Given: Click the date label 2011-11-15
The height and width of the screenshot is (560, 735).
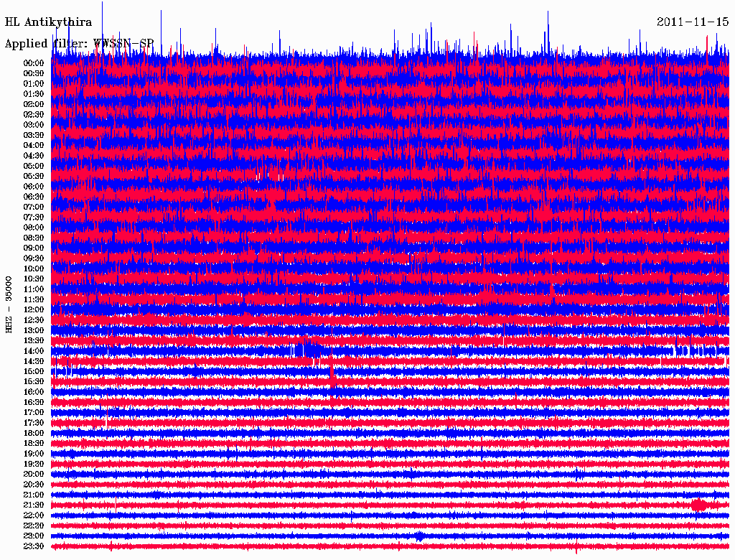Looking at the screenshot, I should pos(693,22).
